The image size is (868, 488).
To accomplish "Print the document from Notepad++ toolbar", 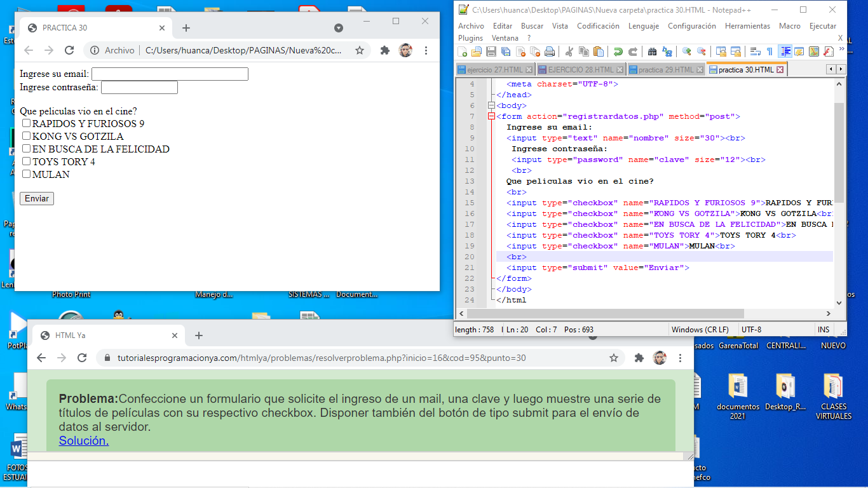I will 549,51.
